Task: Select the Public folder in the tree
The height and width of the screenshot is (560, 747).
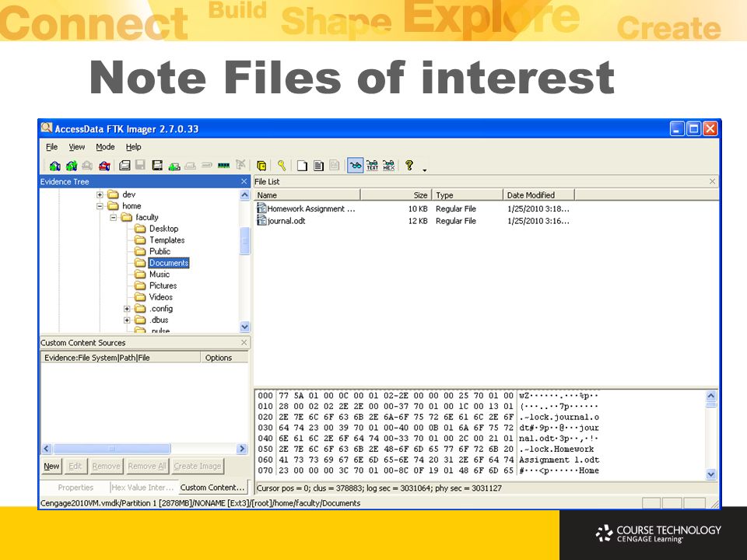Action: 160,251
